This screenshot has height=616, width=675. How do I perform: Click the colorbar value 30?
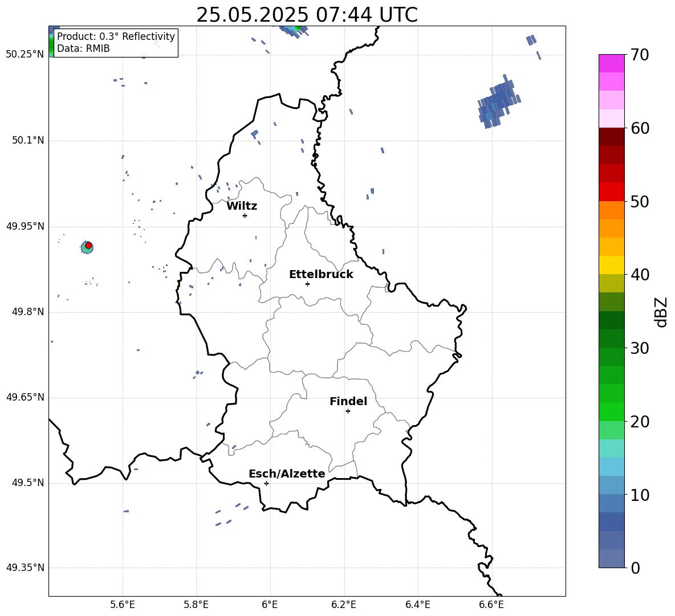click(x=639, y=348)
